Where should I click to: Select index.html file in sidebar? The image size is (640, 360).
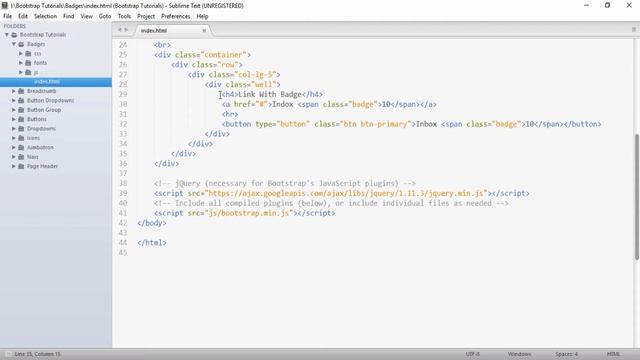tap(56, 82)
